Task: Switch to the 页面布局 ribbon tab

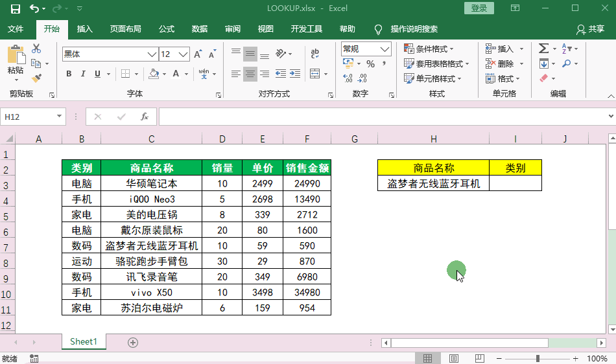Action: [x=126, y=29]
